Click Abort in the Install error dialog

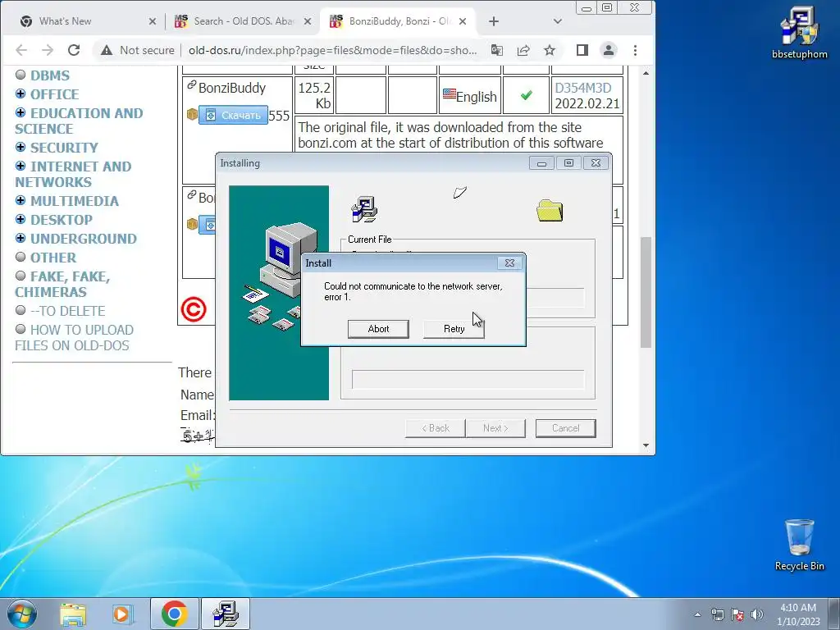pos(378,329)
